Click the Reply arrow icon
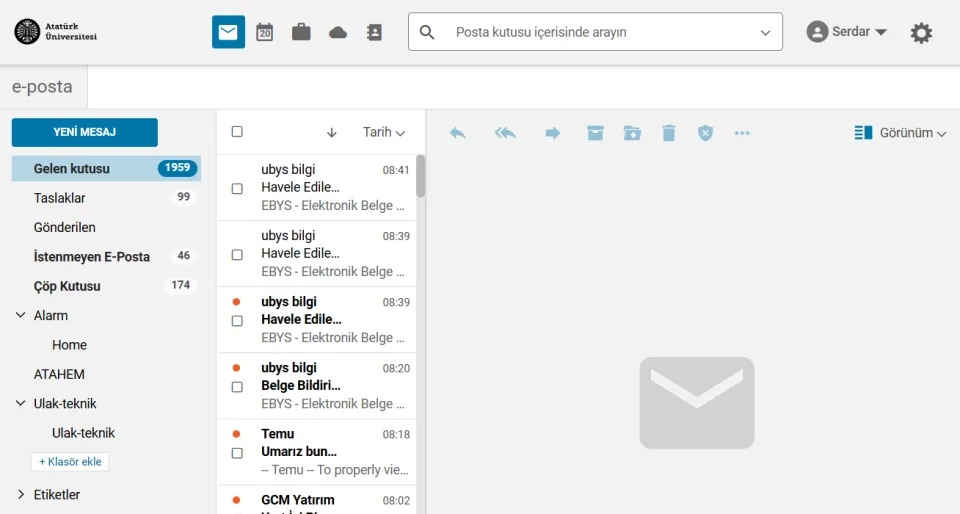 click(457, 133)
